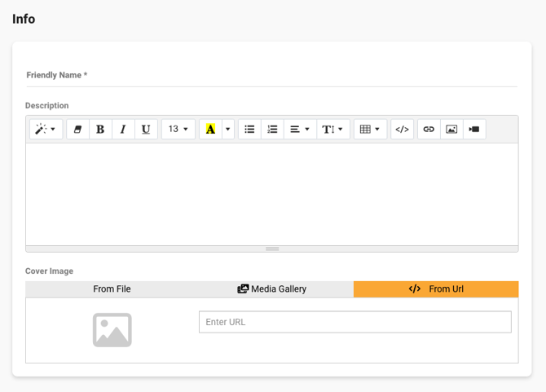546x392 pixels.
Task: Open the font size 13 dropdown
Action: point(178,129)
